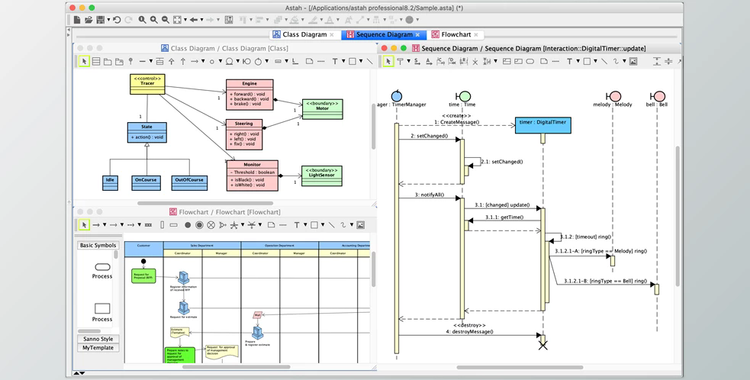Choose the rounded rectangle icon in Flowchart toolbar

174,225
